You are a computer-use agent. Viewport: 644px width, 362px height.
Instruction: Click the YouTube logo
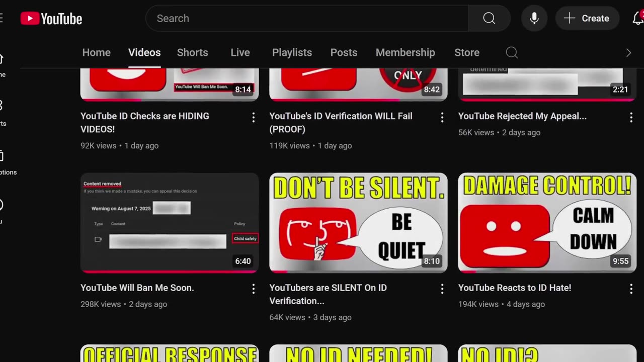(x=51, y=19)
